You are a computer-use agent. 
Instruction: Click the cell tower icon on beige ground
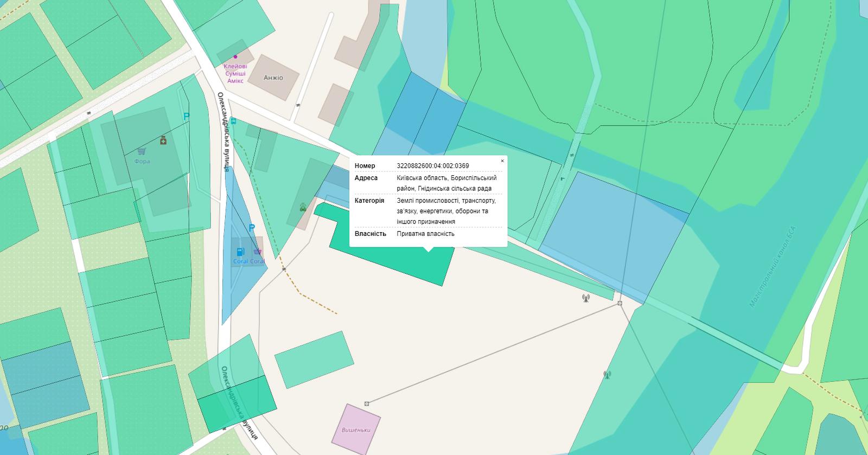coord(585,298)
